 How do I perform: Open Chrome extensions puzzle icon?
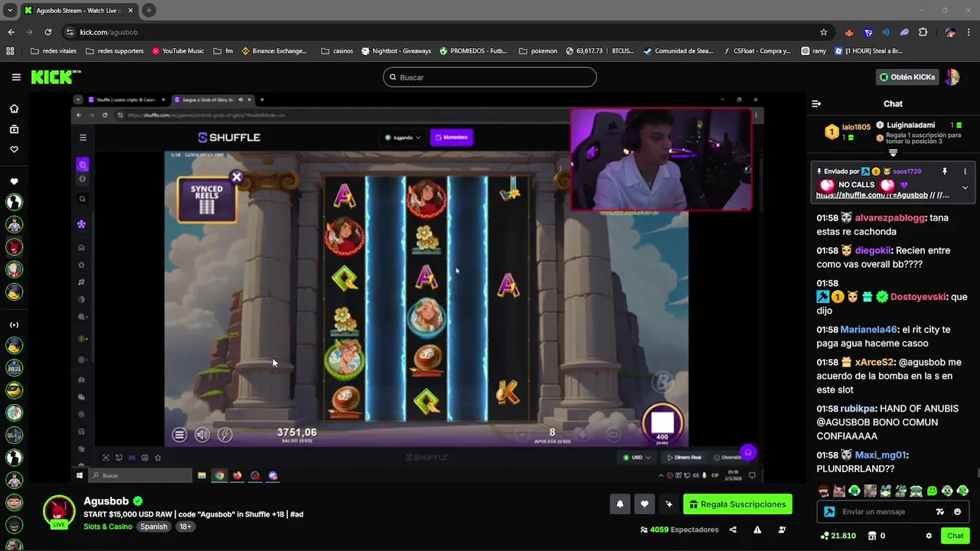(923, 32)
